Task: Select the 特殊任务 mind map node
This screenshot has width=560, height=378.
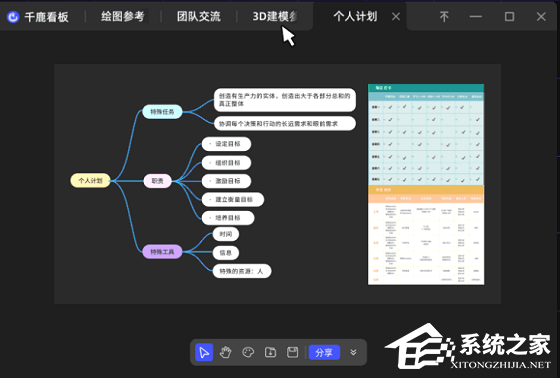Action: click(x=162, y=112)
